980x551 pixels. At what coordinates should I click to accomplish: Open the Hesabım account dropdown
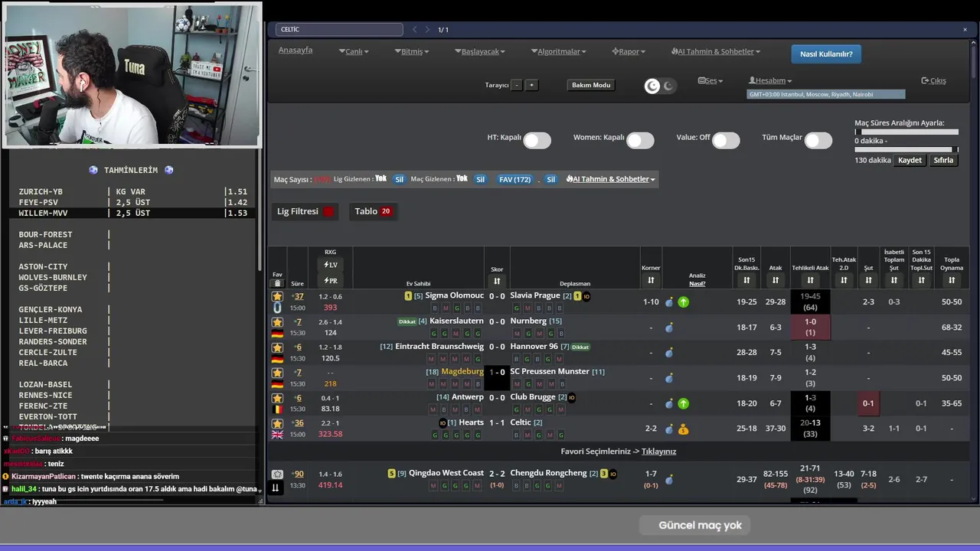(770, 80)
